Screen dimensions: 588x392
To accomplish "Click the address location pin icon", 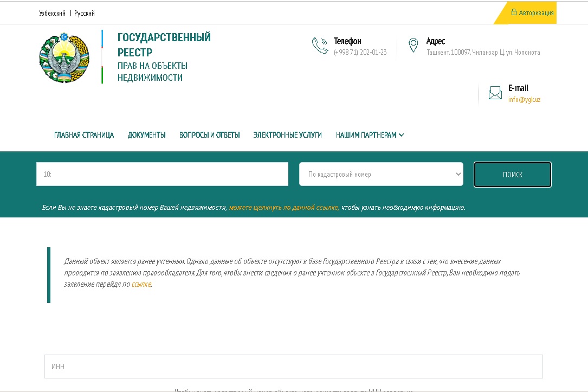I will coord(413,46).
